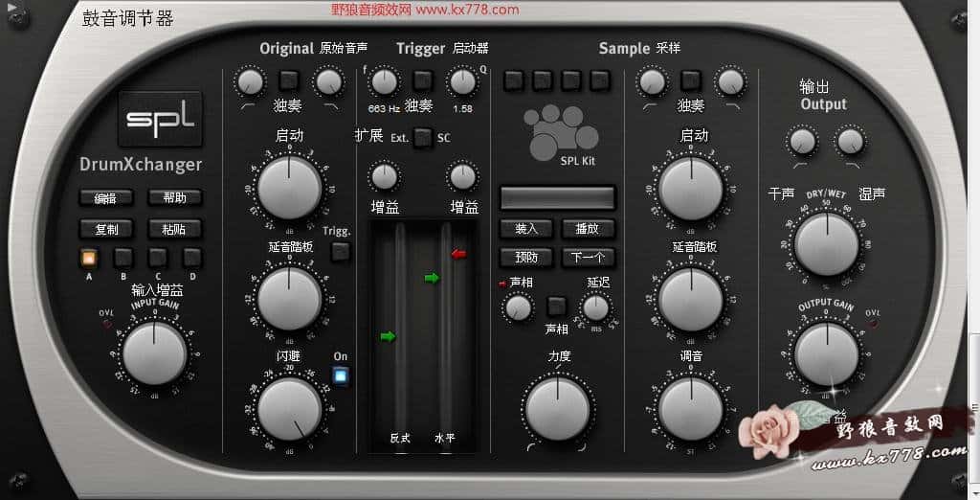Click the right 增益 knob near SC
Viewport: 980px width, 500px height.
pos(462,177)
